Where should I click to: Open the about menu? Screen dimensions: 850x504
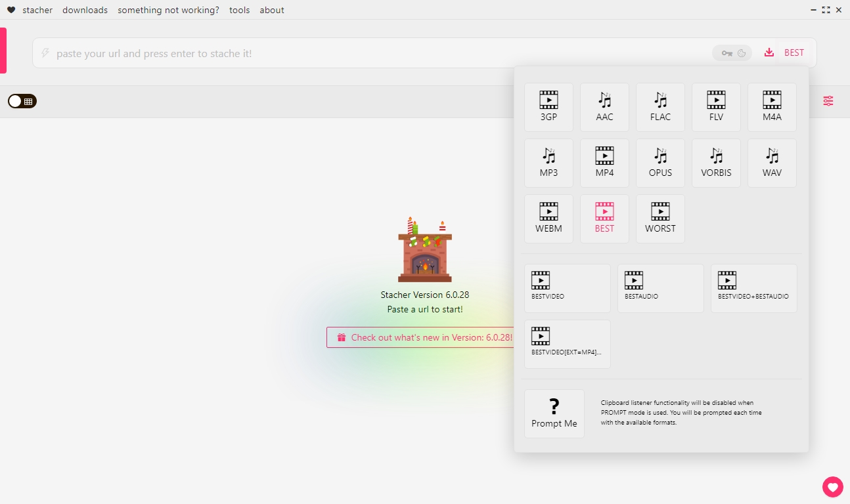272,10
